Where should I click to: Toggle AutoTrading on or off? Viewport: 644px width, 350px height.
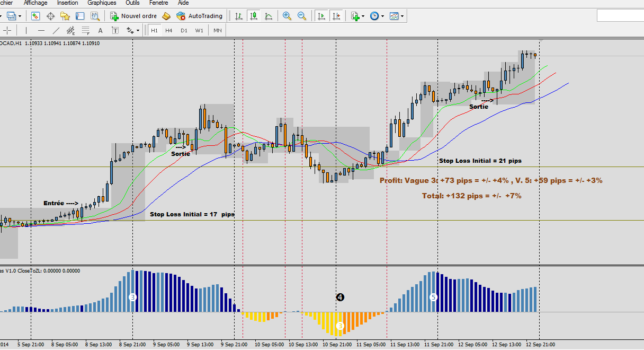coord(199,16)
